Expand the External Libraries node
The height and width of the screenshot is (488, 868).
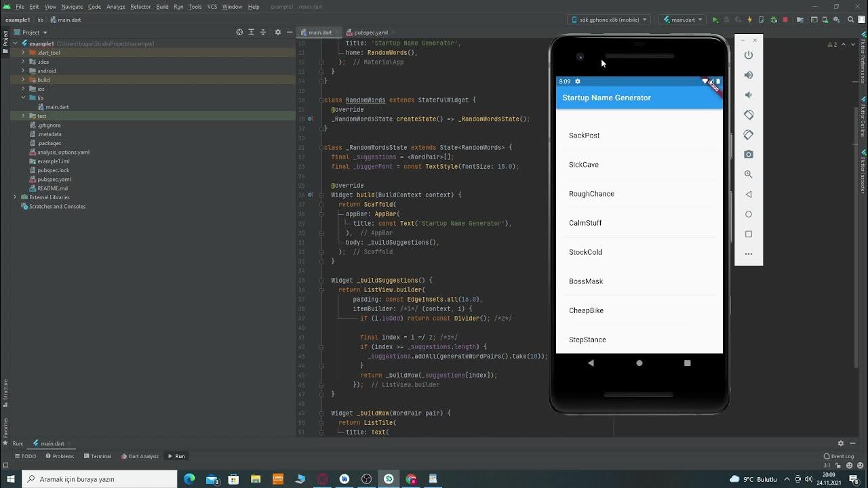15,197
